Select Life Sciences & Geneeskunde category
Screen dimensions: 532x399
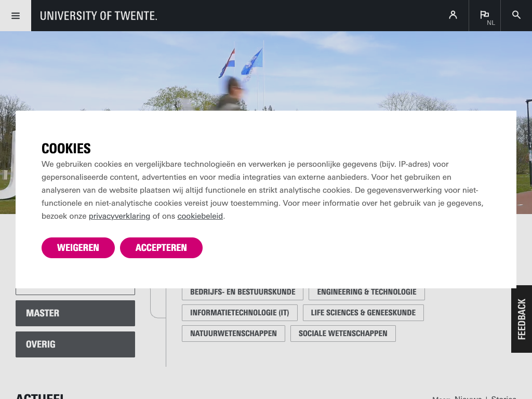(363, 313)
